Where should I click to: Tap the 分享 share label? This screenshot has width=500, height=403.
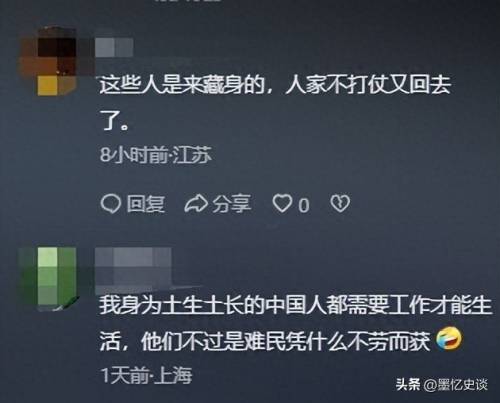(x=232, y=204)
